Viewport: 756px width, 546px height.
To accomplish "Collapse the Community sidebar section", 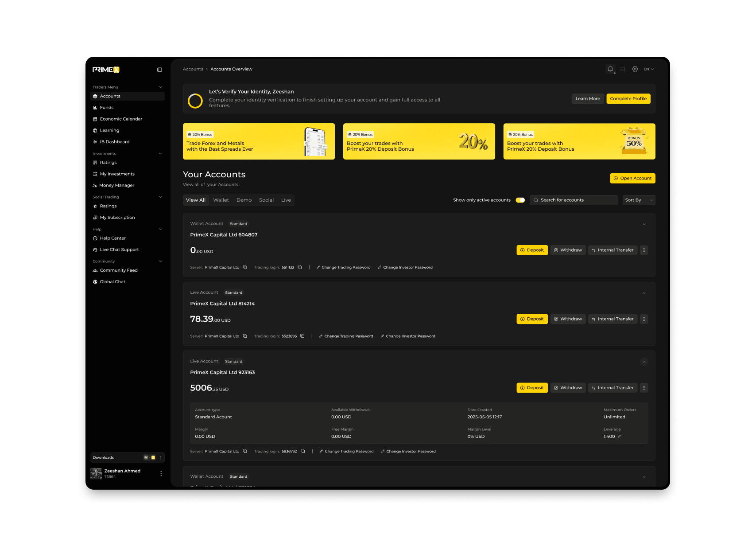I will pyautogui.click(x=160, y=261).
